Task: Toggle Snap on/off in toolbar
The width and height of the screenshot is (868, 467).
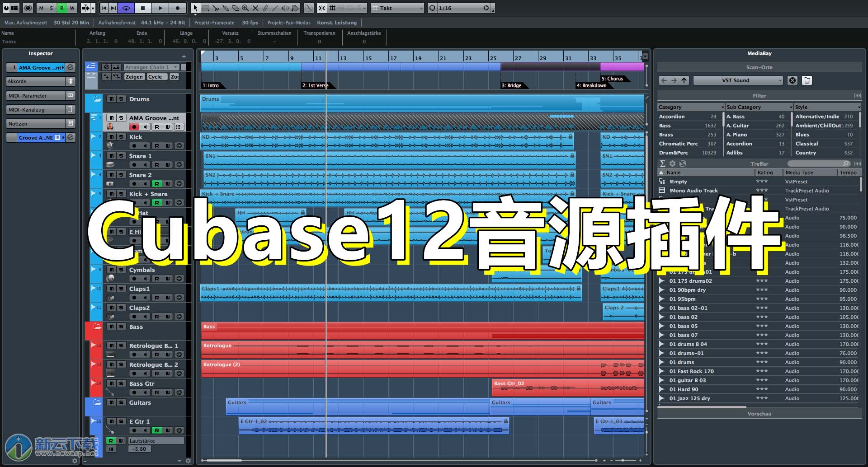Action: coord(321,8)
